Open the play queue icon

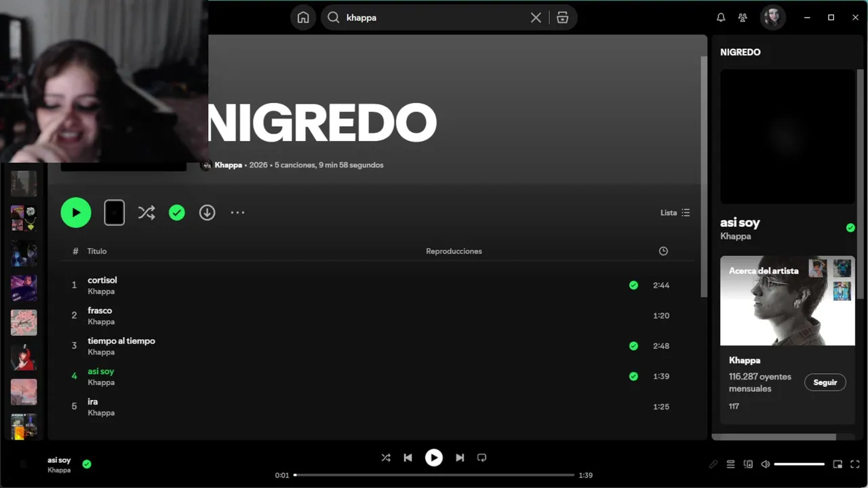(x=730, y=464)
